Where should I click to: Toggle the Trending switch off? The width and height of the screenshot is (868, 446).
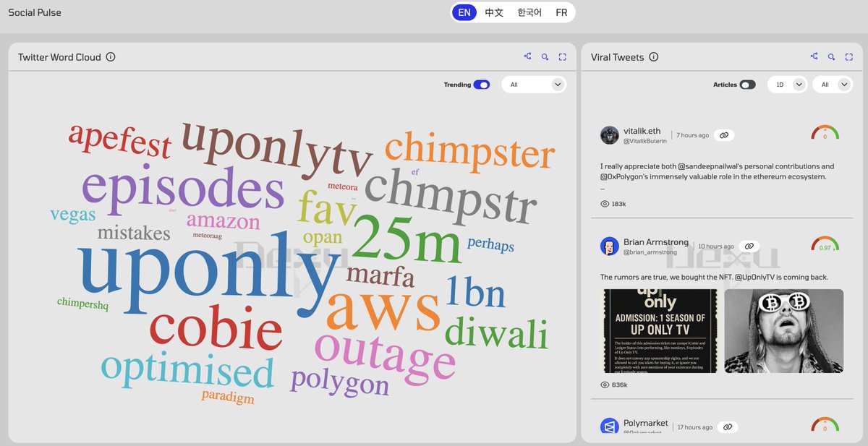[482, 85]
